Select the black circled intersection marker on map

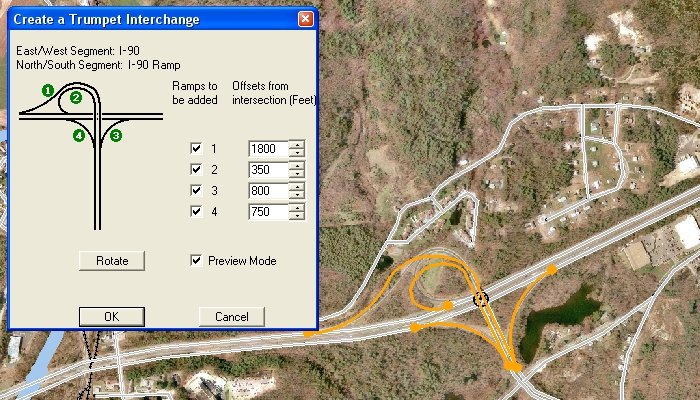coord(481,298)
